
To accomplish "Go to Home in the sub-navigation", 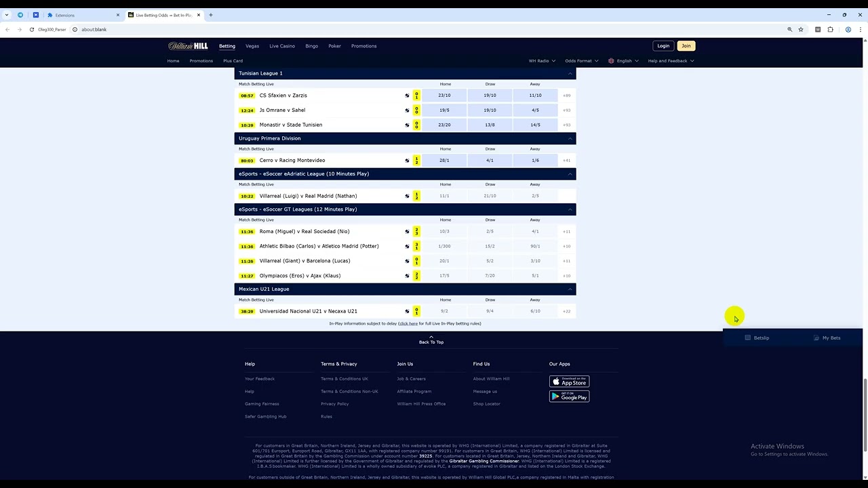I will pyautogui.click(x=174, y=61).
